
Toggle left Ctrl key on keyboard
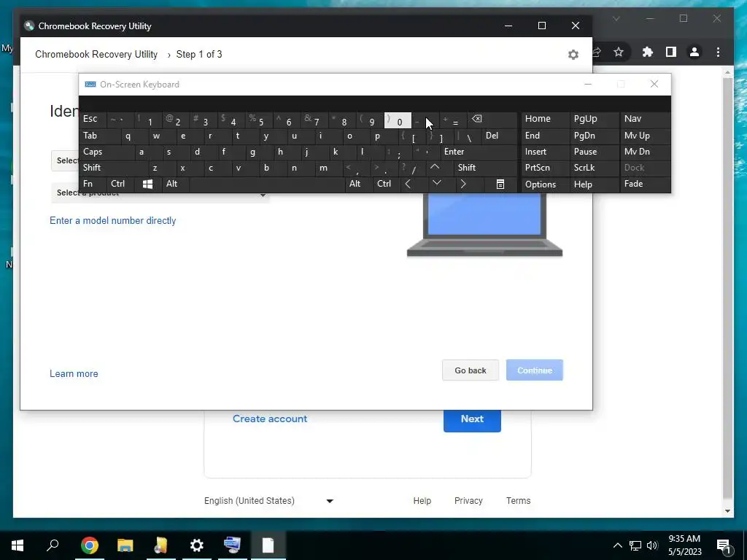(120, 184)
